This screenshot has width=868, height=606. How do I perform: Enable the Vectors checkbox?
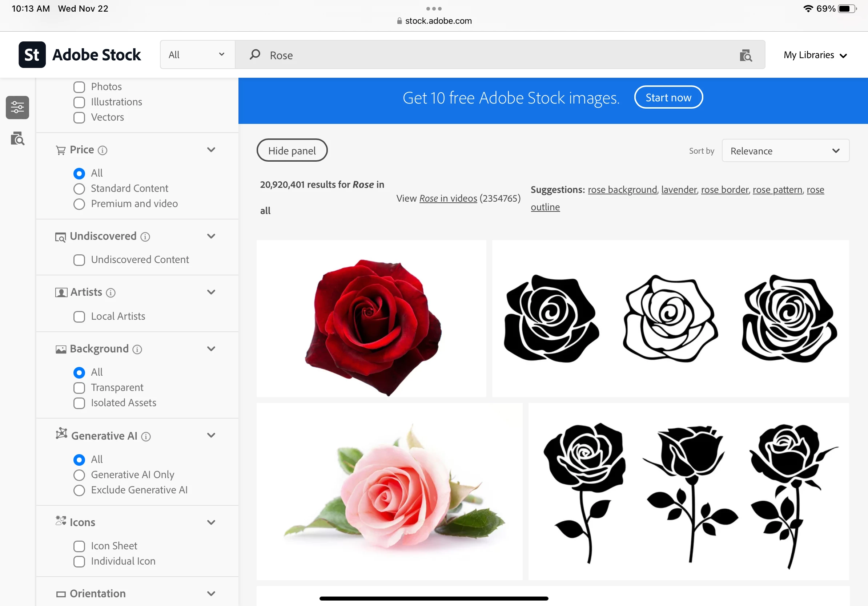coord(79,117)
